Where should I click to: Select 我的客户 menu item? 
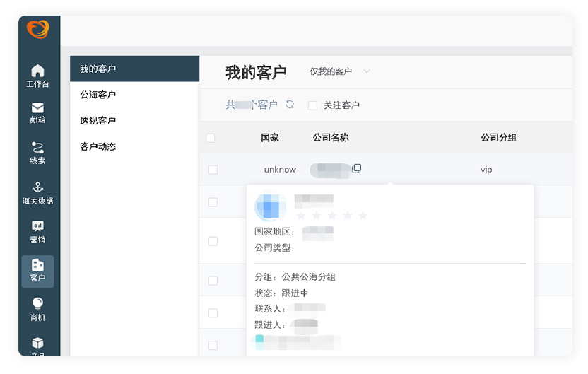(x=134, y=69)
